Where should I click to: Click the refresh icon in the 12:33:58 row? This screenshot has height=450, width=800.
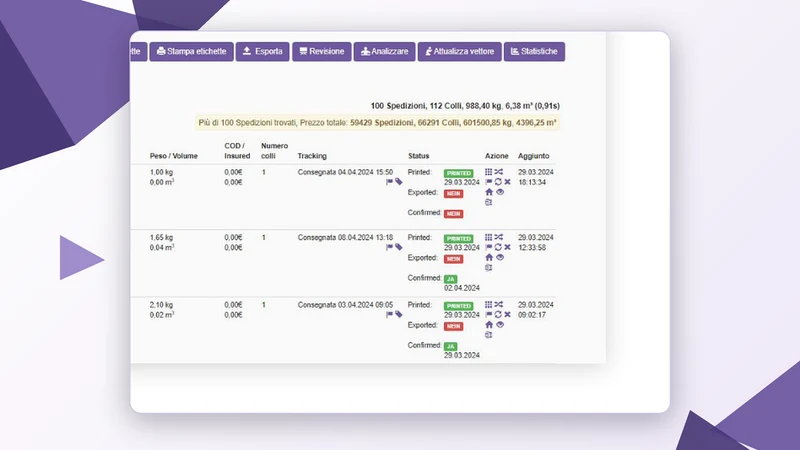click(x=498, y=247)
